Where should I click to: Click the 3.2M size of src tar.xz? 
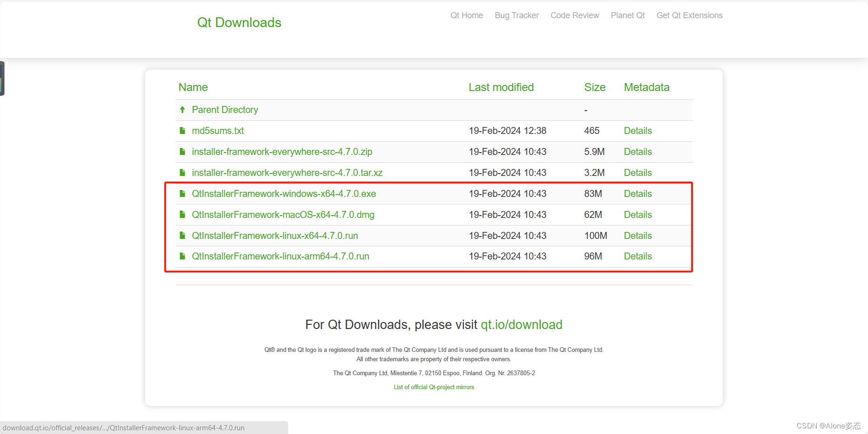pos(595,173)
